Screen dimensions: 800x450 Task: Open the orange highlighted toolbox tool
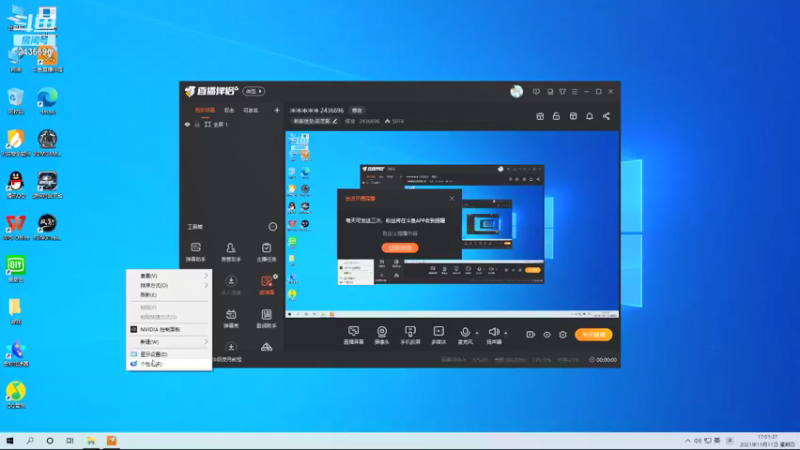point(266,285)
